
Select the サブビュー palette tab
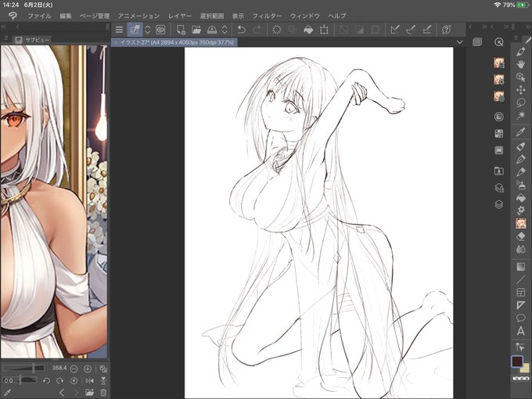coord(33,40)
